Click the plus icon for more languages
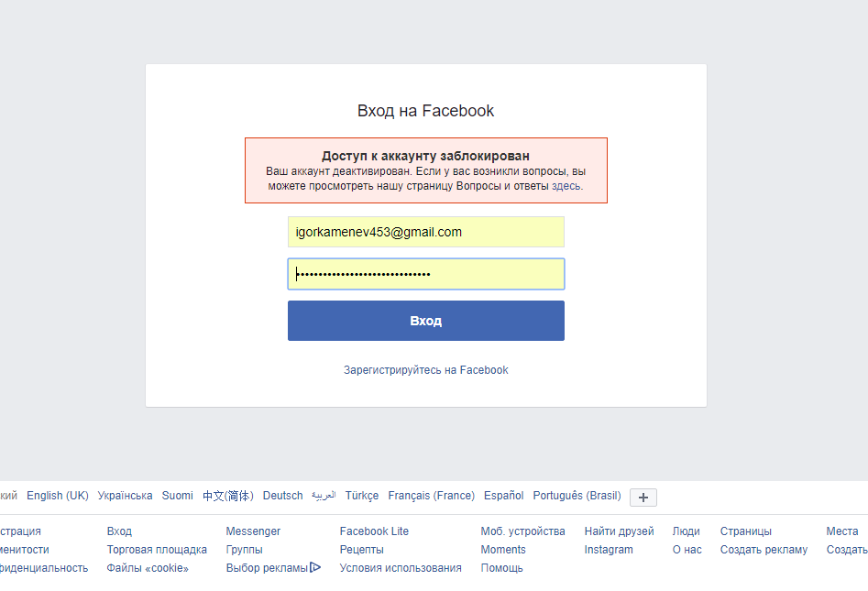This screenshot has height=591, width=868. 643,498
